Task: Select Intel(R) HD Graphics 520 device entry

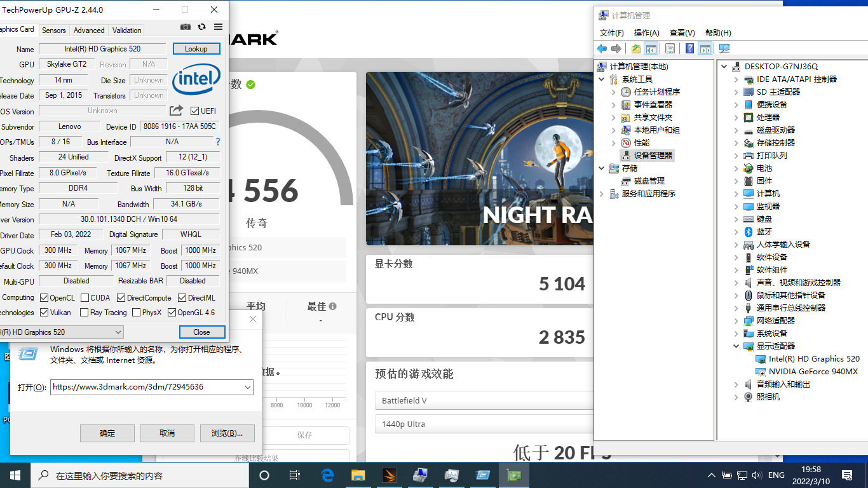Action: click(808, 359)
